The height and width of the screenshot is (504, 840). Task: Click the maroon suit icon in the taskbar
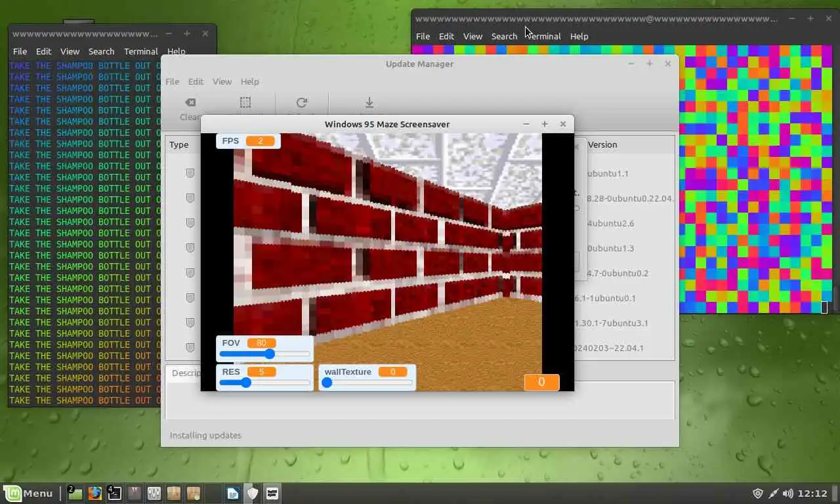coord(135,493)
